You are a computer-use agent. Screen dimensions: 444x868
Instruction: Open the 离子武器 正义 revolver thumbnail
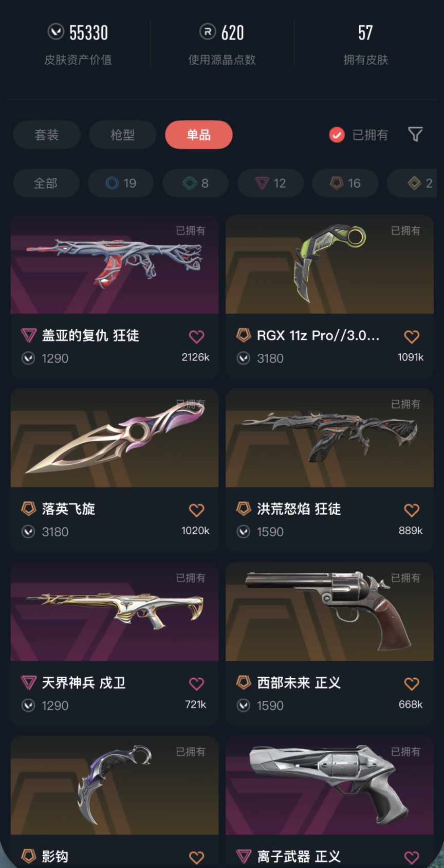pyautogui.click(x=329, y=785)
